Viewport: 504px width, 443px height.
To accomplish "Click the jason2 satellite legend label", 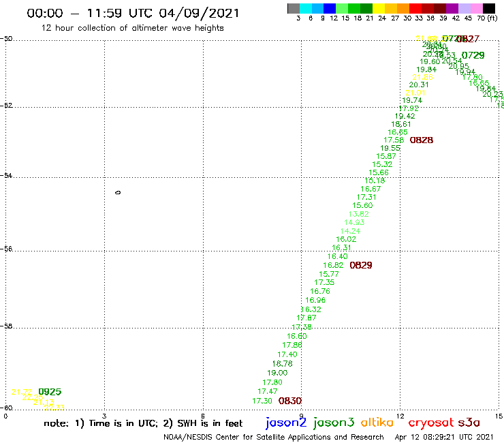I will (286, 423).
